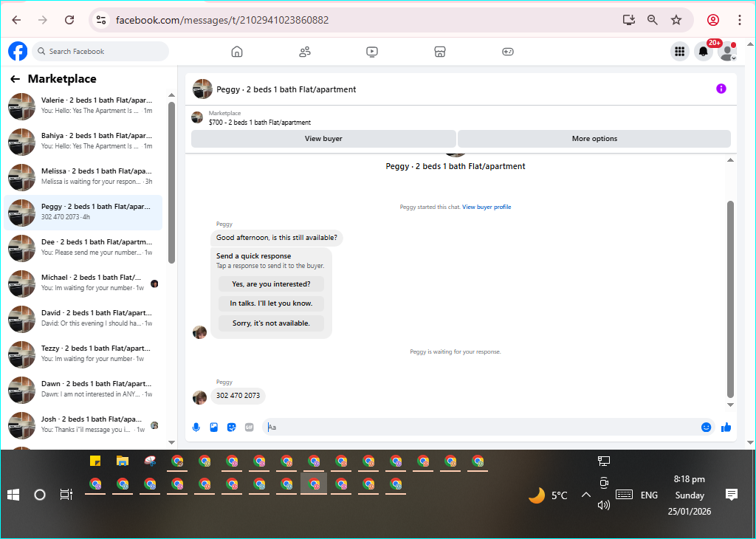Click the browser back arrow

(16, 20)
